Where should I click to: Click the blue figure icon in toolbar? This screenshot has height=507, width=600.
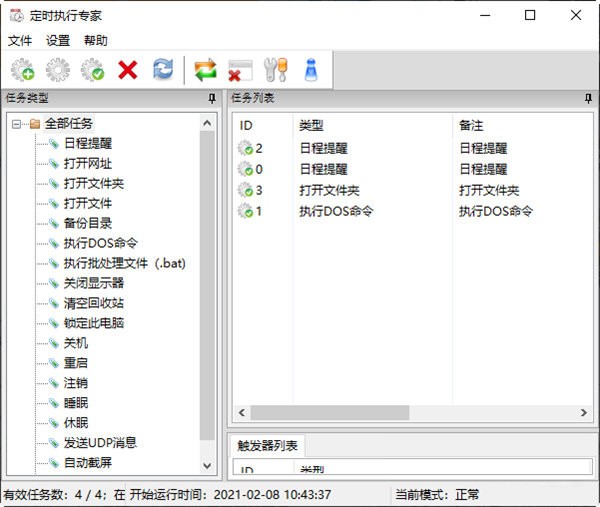310,69
